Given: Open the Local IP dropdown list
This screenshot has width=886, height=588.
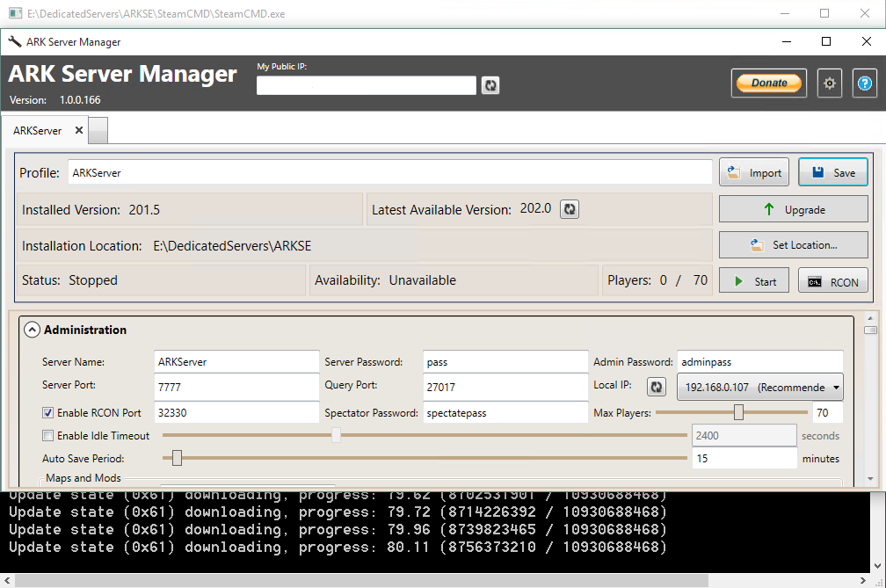Looking at the screenshot, I should coord(760,388).
